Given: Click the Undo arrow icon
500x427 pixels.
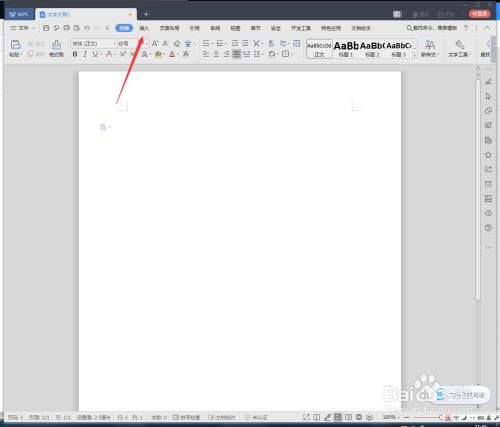Looking at the screenshot, I should coord(87,28).
